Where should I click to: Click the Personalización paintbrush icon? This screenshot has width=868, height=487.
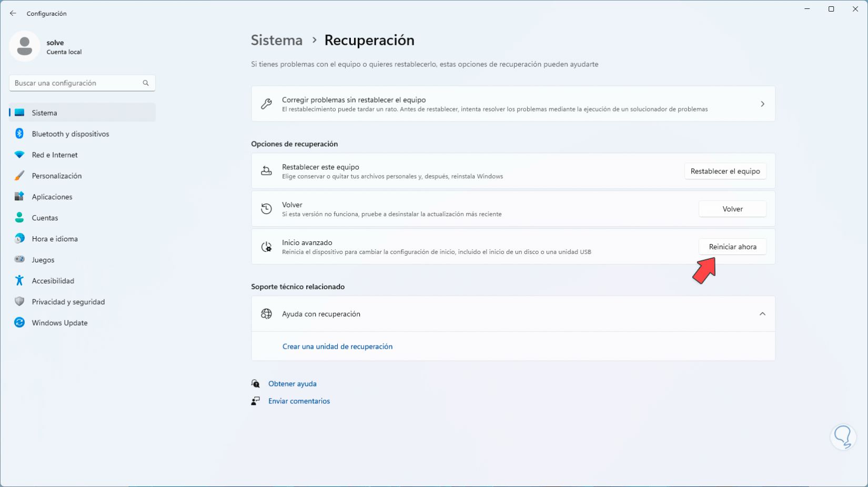pyautogui.click(x=19, y=176)
